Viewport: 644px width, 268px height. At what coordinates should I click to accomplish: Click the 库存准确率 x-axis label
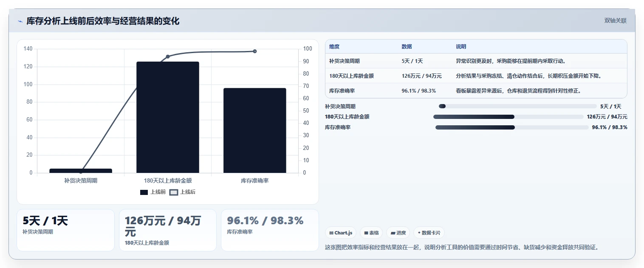click(x=255, y=181)
